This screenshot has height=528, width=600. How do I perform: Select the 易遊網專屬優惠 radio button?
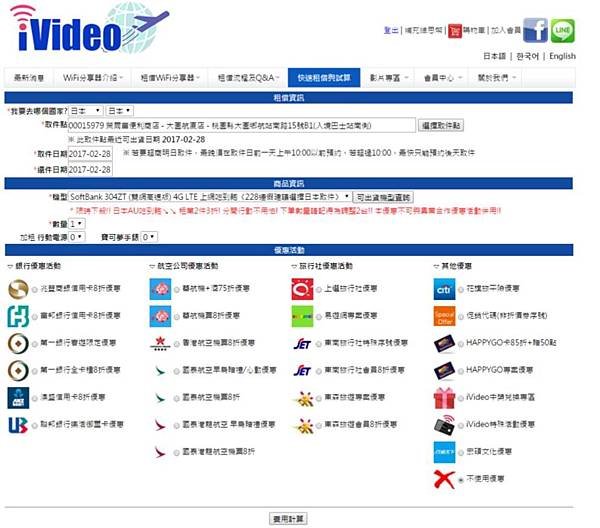coord(319,317)
